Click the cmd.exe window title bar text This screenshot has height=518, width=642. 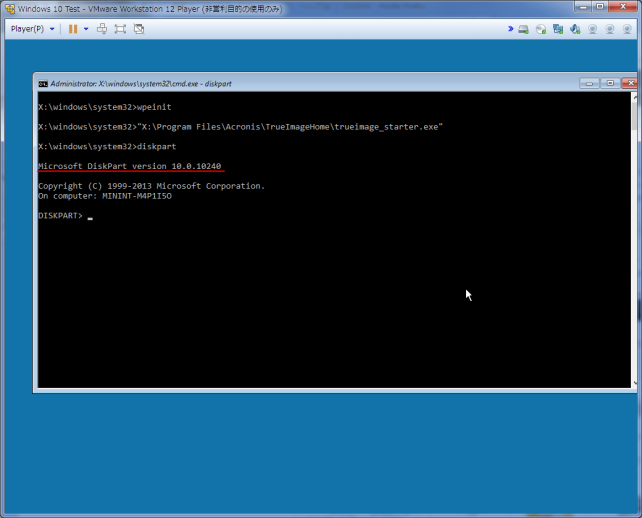tap(141, 84)
